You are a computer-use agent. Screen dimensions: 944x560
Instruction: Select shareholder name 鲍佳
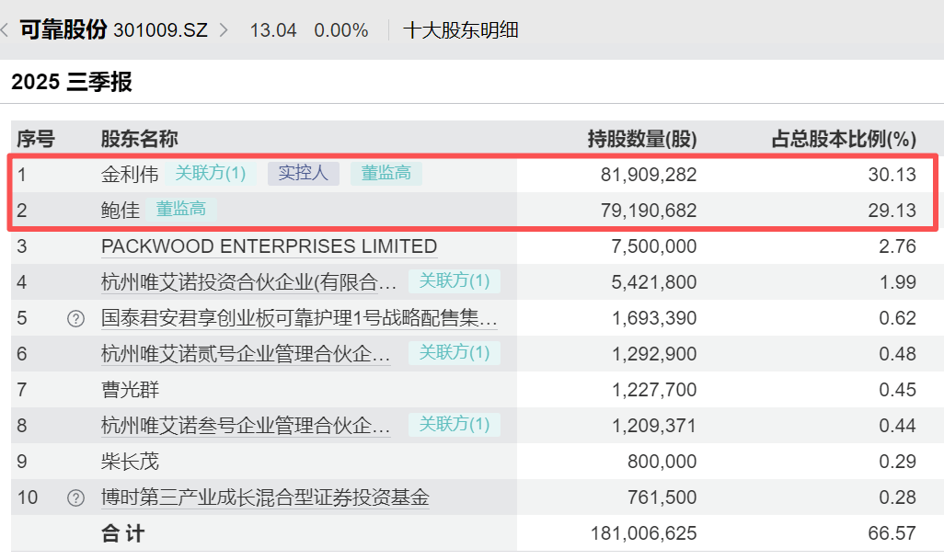(121, 211)
